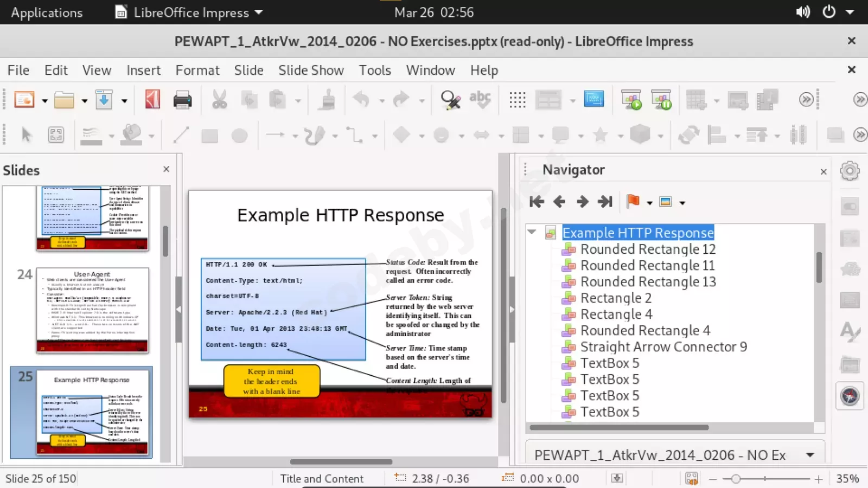868x488 pixels.
Task: Click the Clone Formatting paintbrush icon
Action: [327, 100]
